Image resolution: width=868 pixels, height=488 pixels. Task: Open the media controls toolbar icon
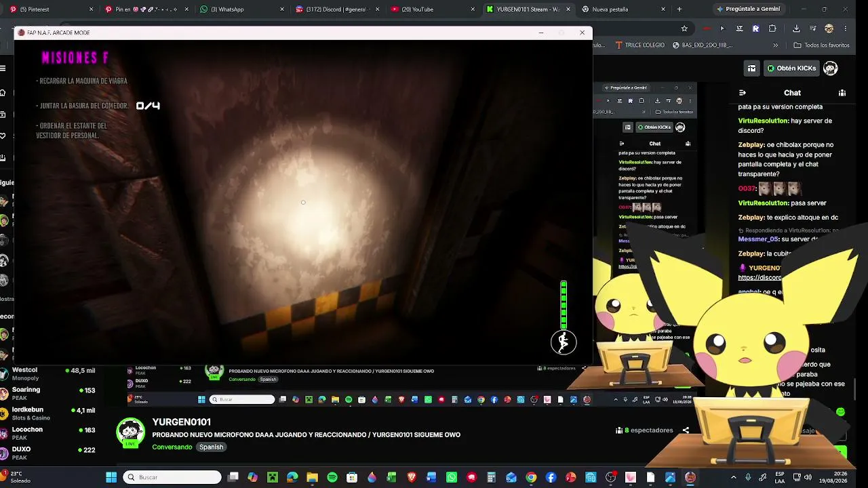pos(812,28)
